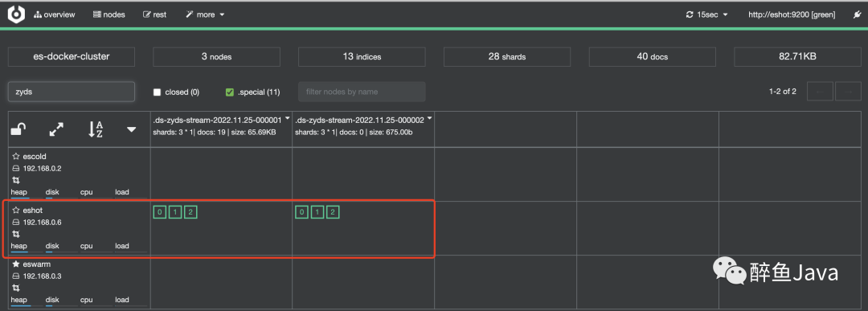Open the rest page
Viewport: 868px width, 311px height.
[155, 15]
